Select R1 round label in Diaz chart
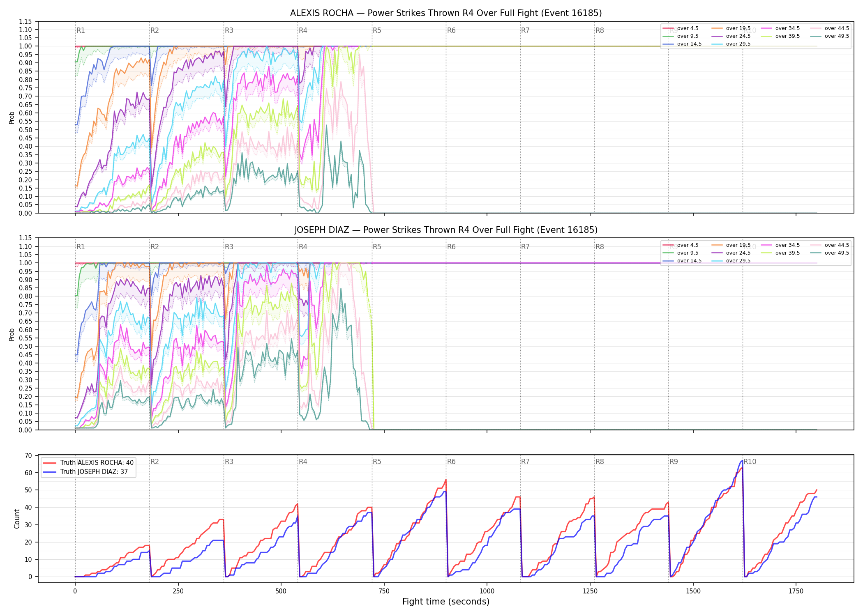 point(81,247)
